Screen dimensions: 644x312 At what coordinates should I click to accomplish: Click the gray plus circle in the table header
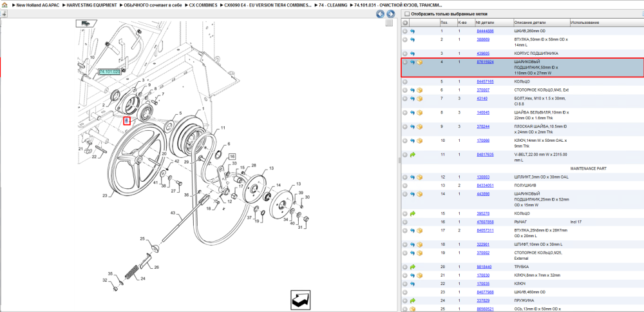(x=405, y=23)
